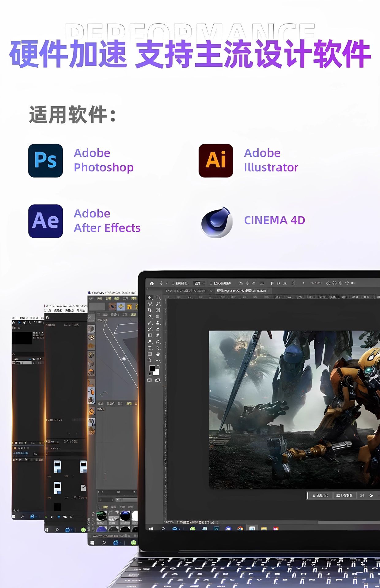This screenshot has height=588, width=380.
Task: Expand the Move tool preset dropdown arrow
Action: pos(167,283)
